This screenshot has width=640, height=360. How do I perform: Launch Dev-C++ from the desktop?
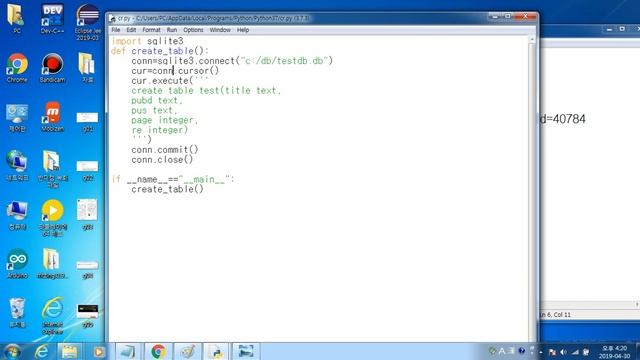coord(52,18)
